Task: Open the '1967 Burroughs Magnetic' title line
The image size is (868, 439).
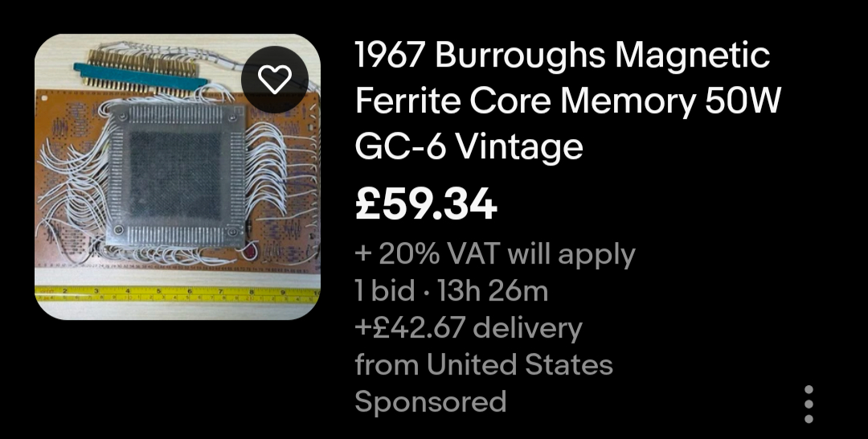Action: pos(562,55)
